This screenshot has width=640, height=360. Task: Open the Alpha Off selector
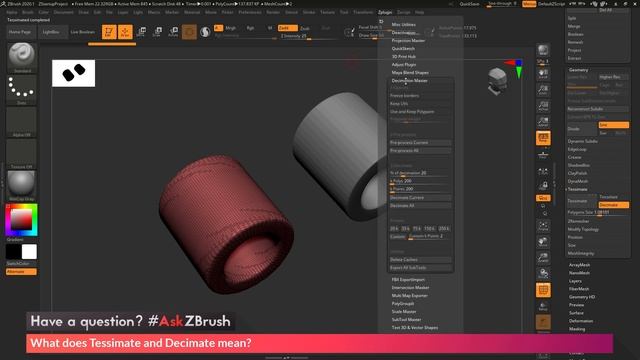22,122
